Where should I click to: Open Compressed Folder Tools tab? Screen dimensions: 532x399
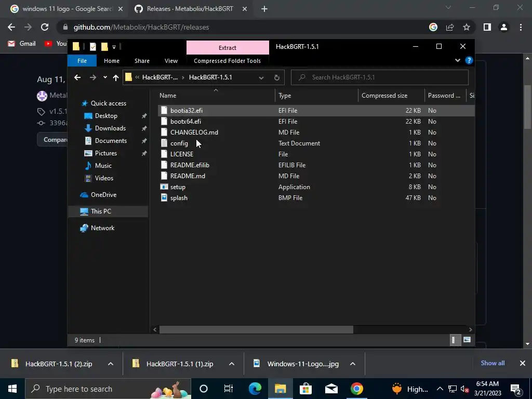coord(228,61)
